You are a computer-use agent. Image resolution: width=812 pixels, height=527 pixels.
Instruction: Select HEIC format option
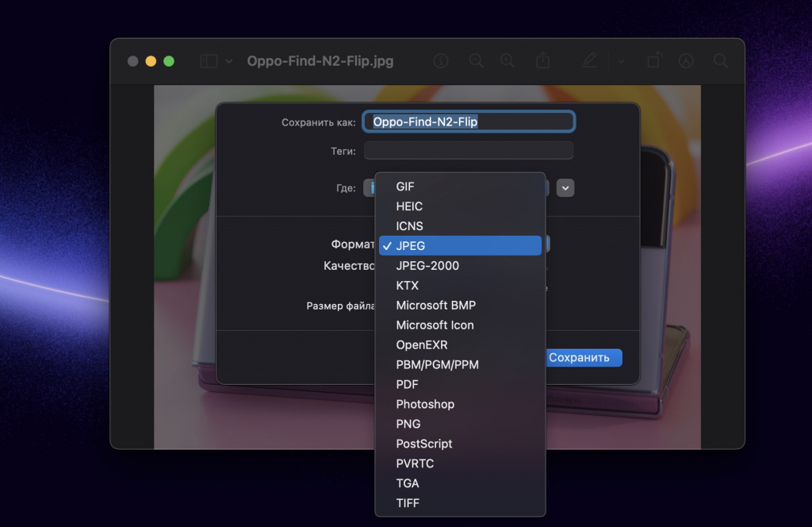(461, 206)
